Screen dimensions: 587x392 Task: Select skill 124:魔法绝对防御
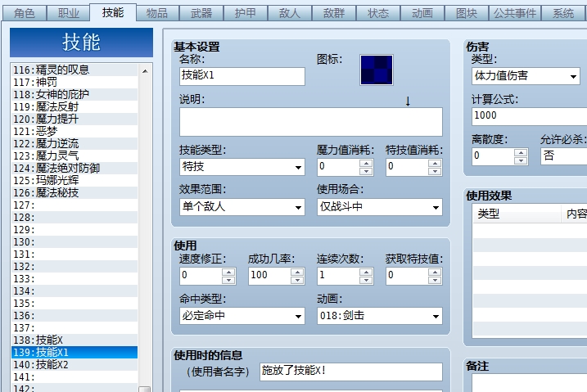pos(75,169)
